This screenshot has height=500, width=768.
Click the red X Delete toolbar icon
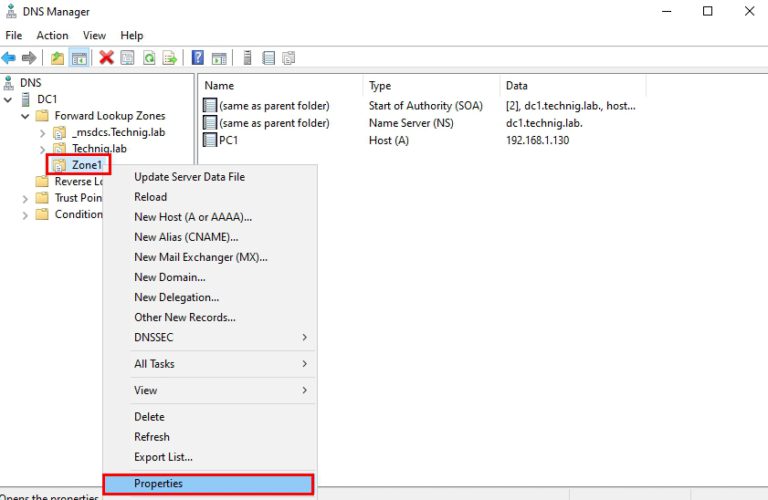[106, 58]
